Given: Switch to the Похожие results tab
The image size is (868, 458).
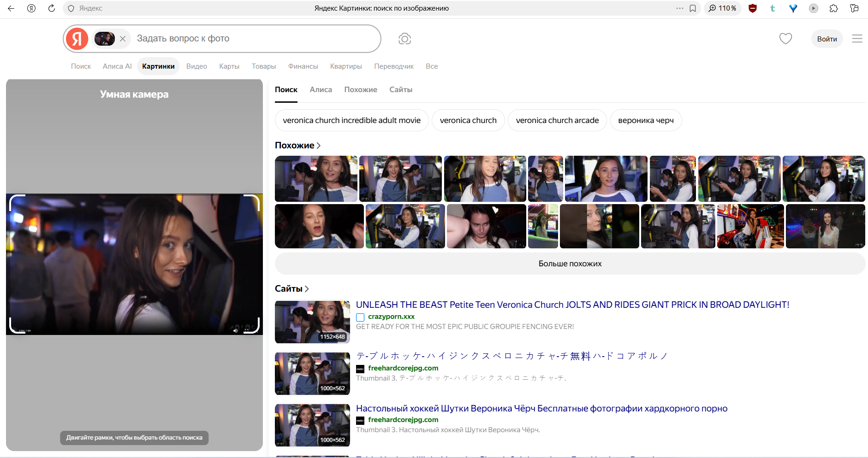Looking at the screenshot, I should coord(361,90).
